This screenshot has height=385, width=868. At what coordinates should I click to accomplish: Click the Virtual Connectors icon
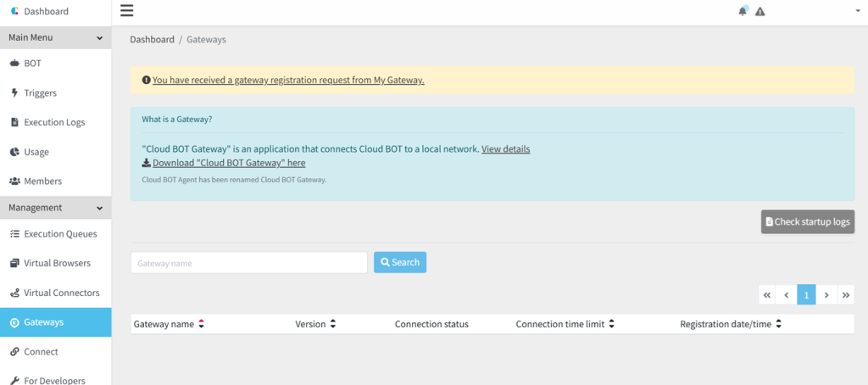[x=15, y=293]
